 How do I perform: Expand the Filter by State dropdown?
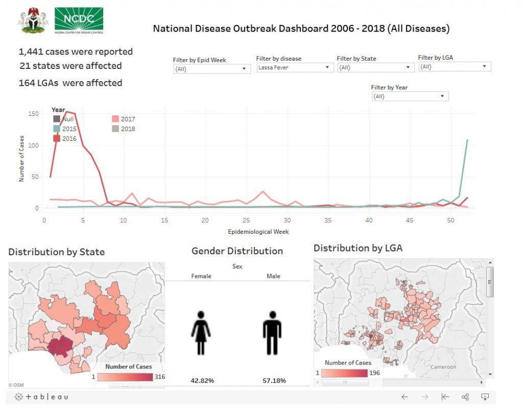click(x=375, y=67)
